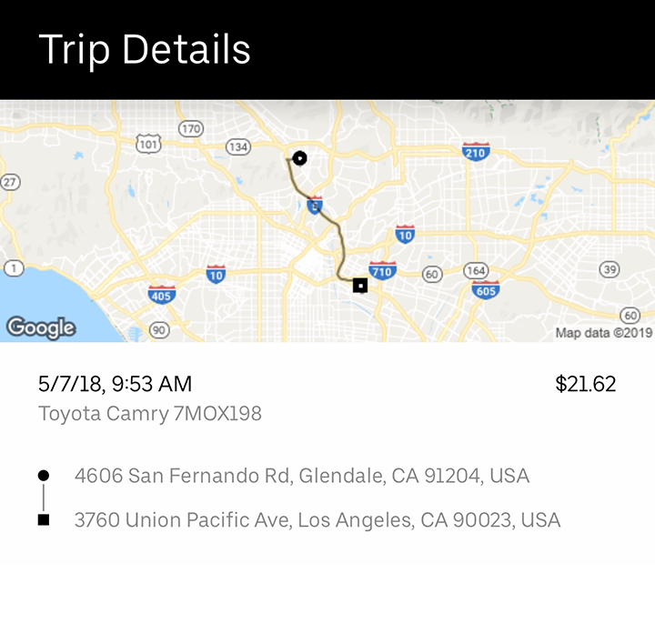Screen dimensions: 655x644
Task: Click the pickup dot beside Glendale address
Action: point(44,476)
